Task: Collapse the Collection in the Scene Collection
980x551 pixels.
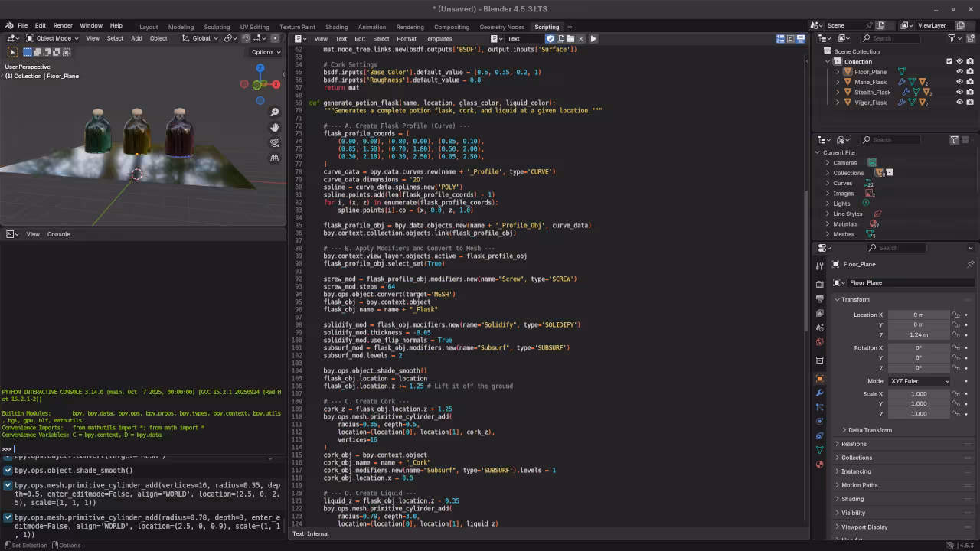Action: pos(826,61)
